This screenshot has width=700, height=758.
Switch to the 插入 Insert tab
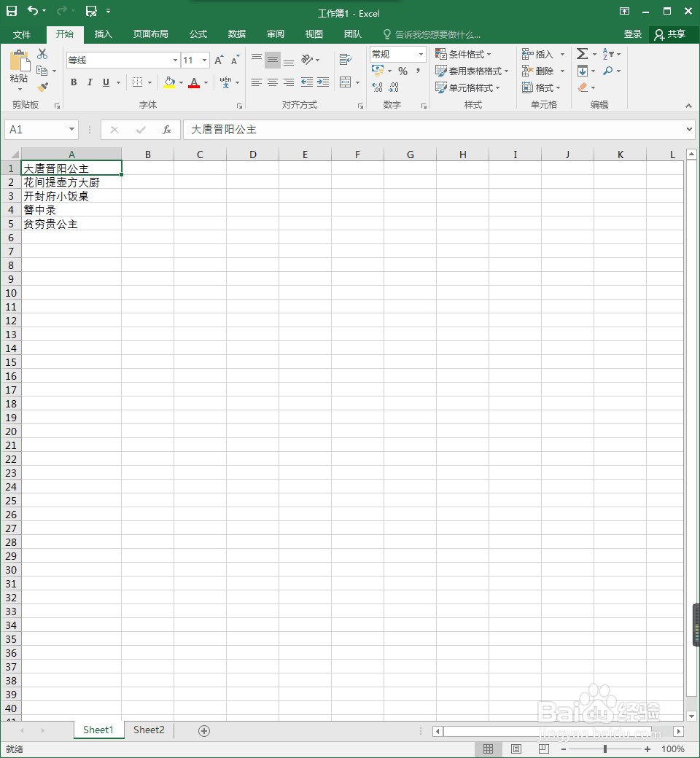(103, 34)
